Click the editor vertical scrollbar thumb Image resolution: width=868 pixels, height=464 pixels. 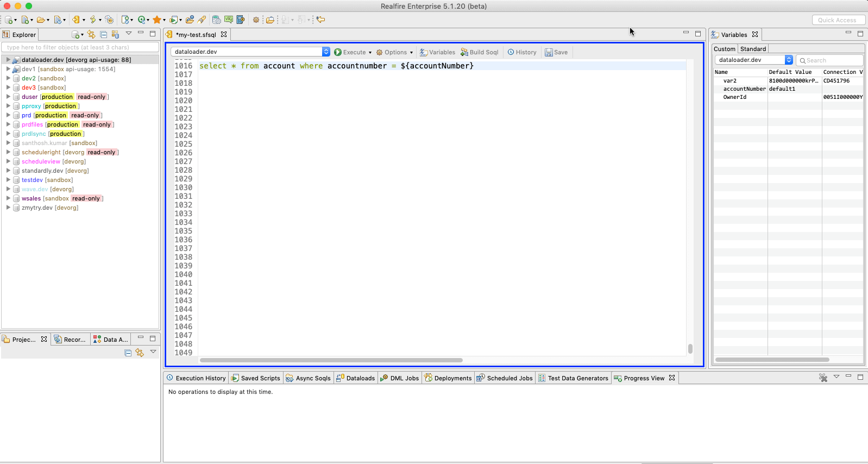pyautogui.click(x=690, y=349)
